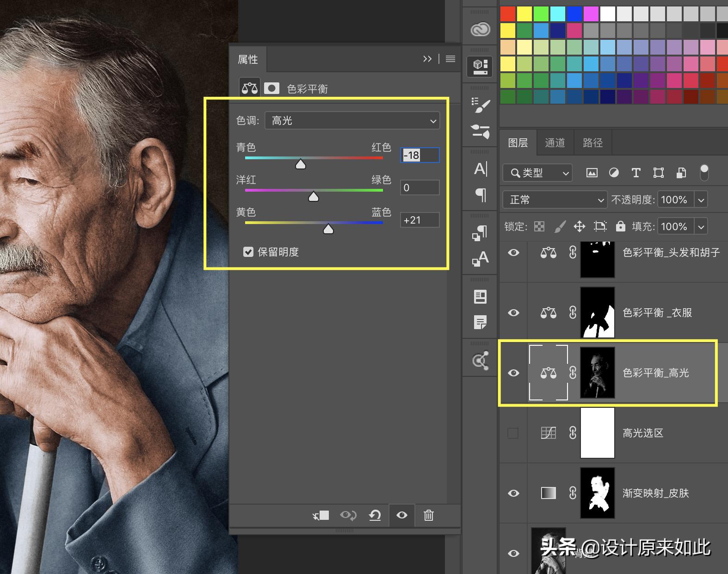Click the trash icon in Properties panel
The height and width of the screenshot is (574, 728).
429,515
